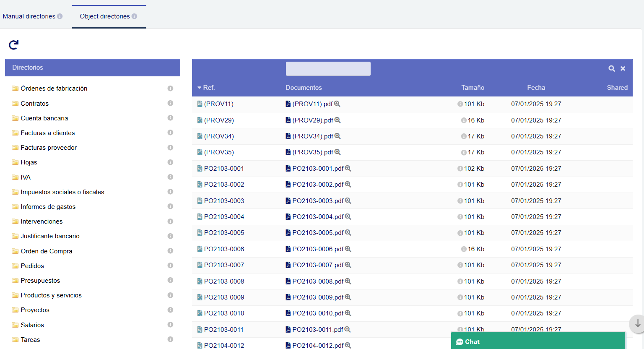The height and width of the screenshot is (349, 644).
Task: Sort the list by Fecha column
Action: click(536, 88)
